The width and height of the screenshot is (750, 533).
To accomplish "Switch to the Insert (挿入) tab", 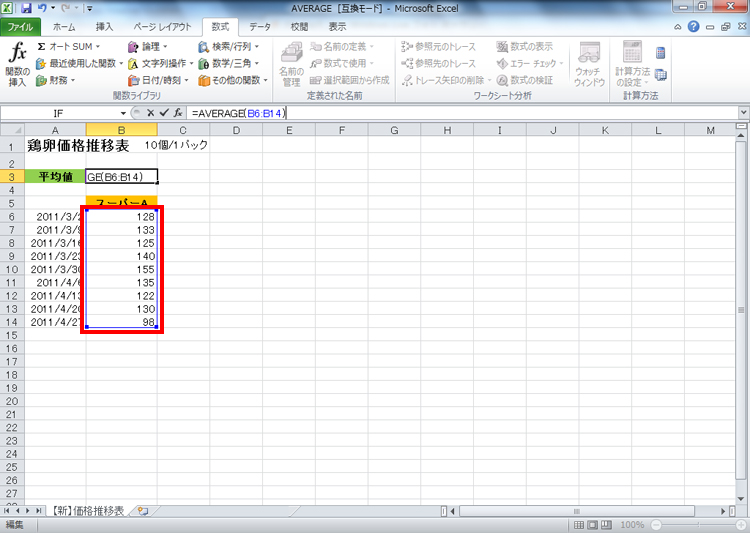I will click(104, 27).
